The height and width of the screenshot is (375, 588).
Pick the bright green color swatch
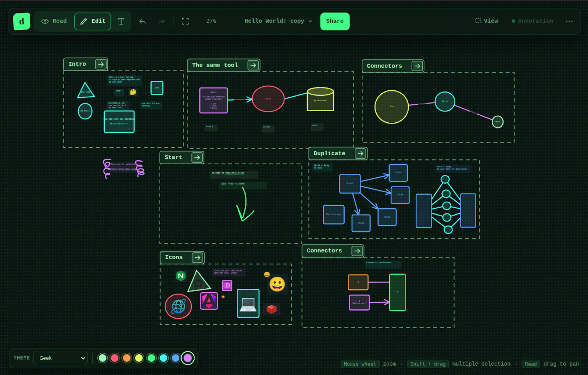click(x=151, y=358)
